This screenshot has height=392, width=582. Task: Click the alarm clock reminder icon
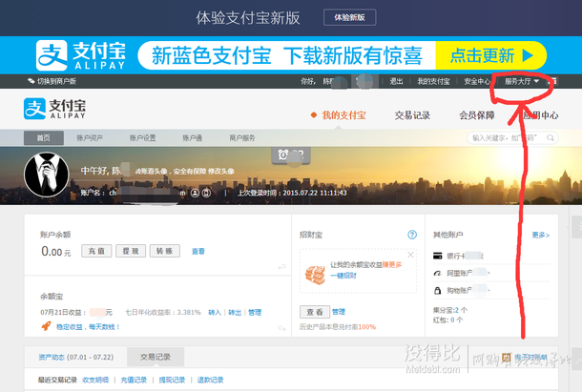pyautogui.click(x=283, y=155)
